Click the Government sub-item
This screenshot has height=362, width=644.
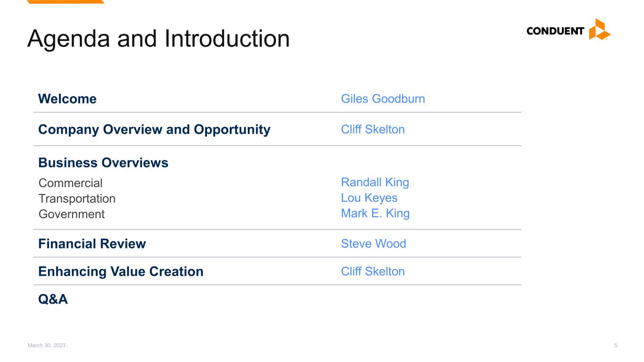(72, 214)
